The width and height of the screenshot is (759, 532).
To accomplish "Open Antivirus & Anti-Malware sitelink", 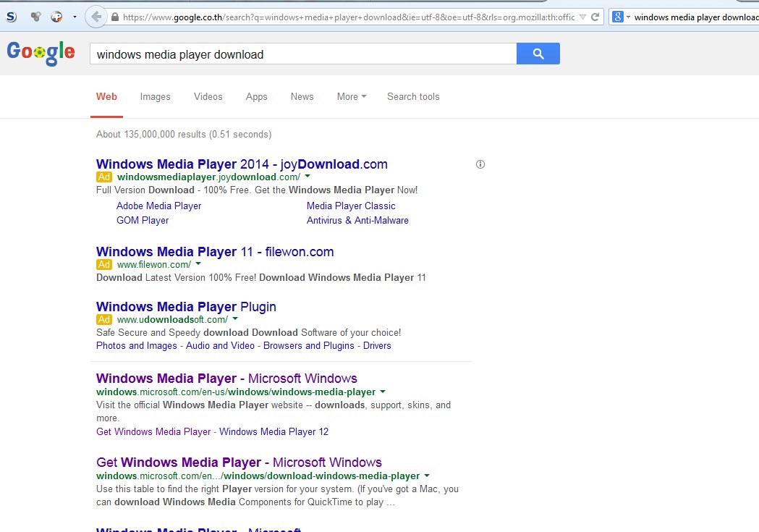I will pos(357,220).
